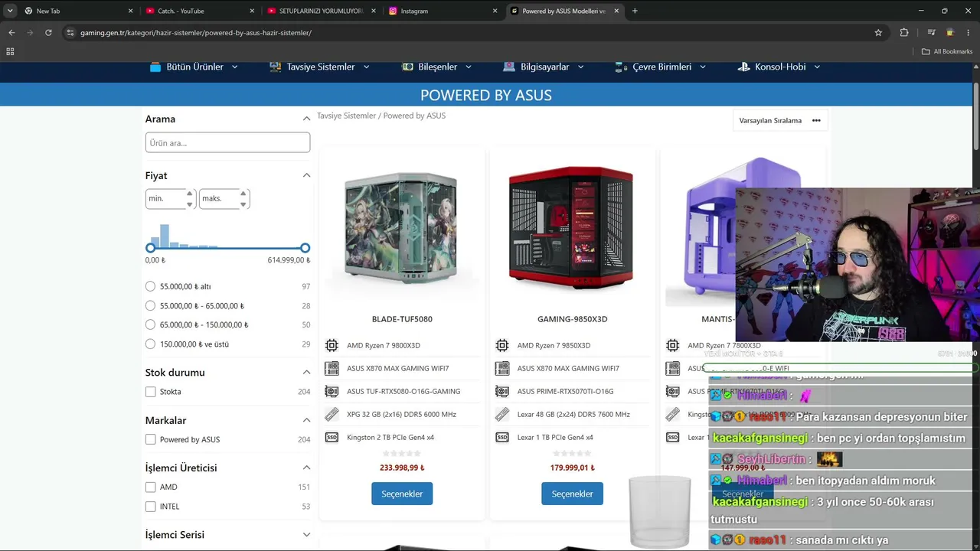Bookmark this page with the star icon
This screenshot has height=551, width=980.
878,33
